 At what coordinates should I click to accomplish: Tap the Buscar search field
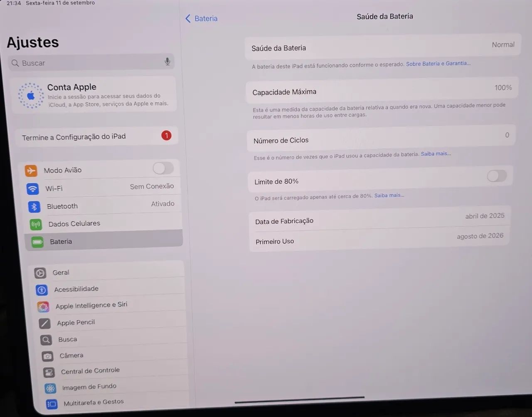point(91,62)
